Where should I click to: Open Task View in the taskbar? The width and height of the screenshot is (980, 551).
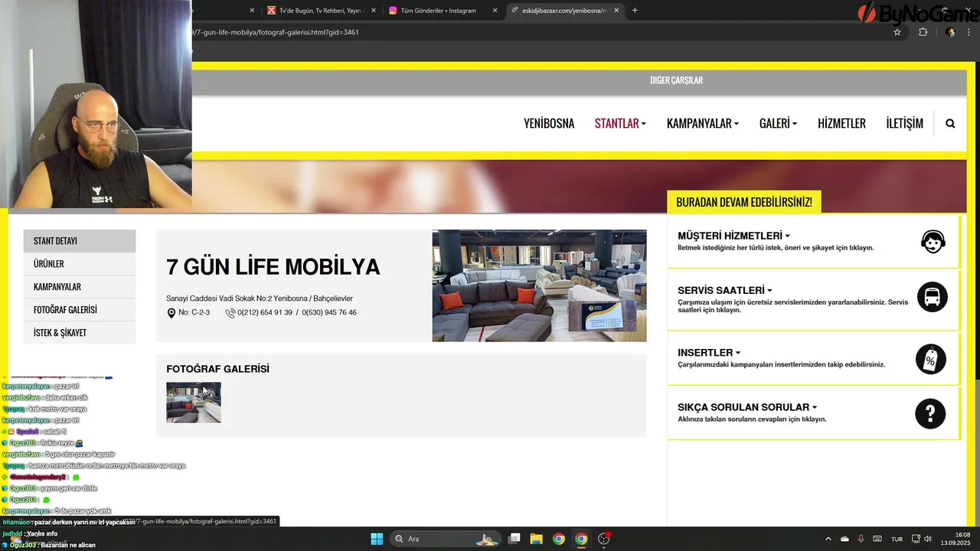pyautogui.click(x=514, y=539)
